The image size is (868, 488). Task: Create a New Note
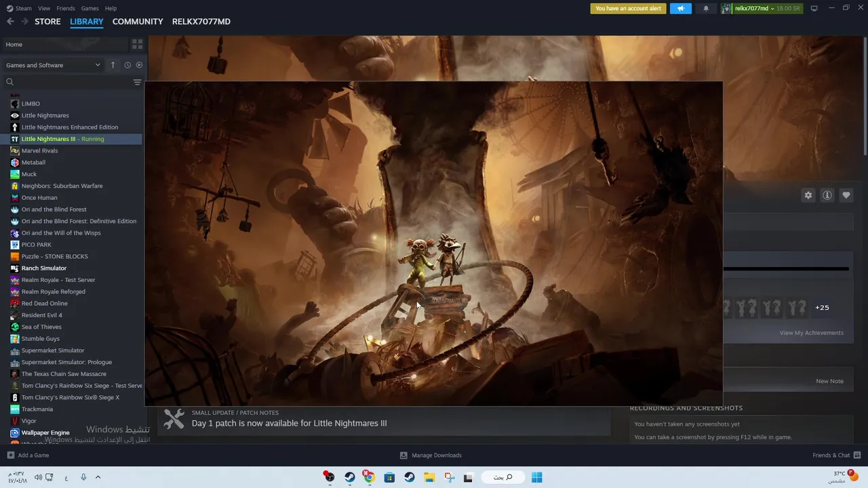click(x=829, y=381)
